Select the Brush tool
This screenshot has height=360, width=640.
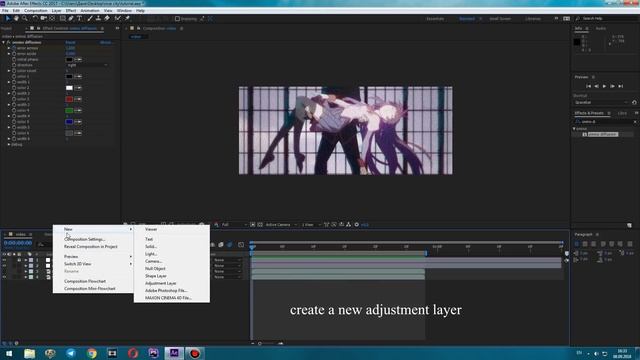[x=90, y=18]
